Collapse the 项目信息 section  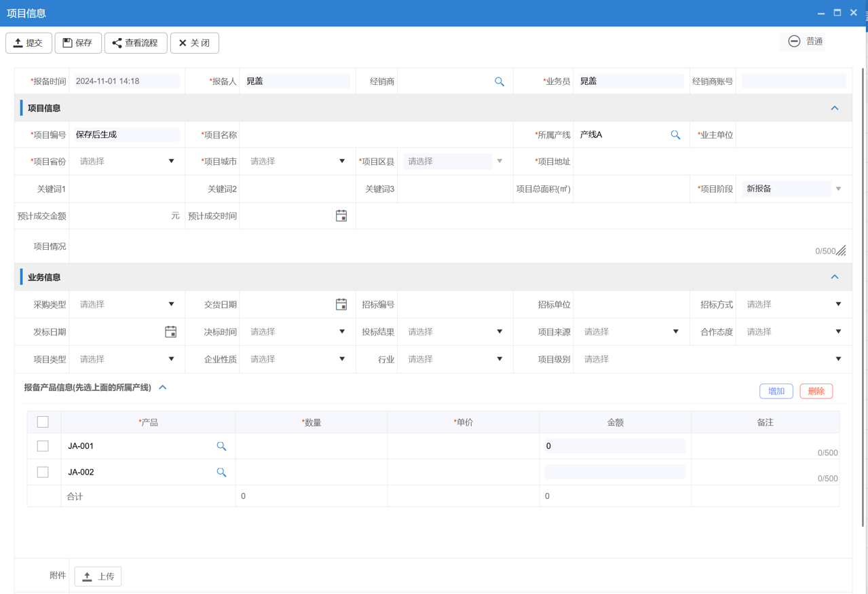pyautogui.click(x=835, y=109)
